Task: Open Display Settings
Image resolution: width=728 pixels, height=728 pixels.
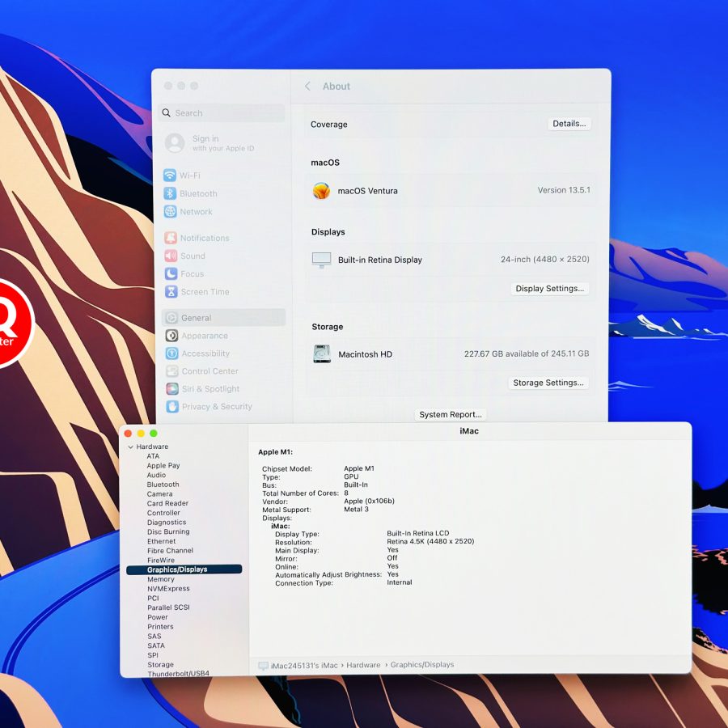Action: pyautogui.click(x=550, y=288)
